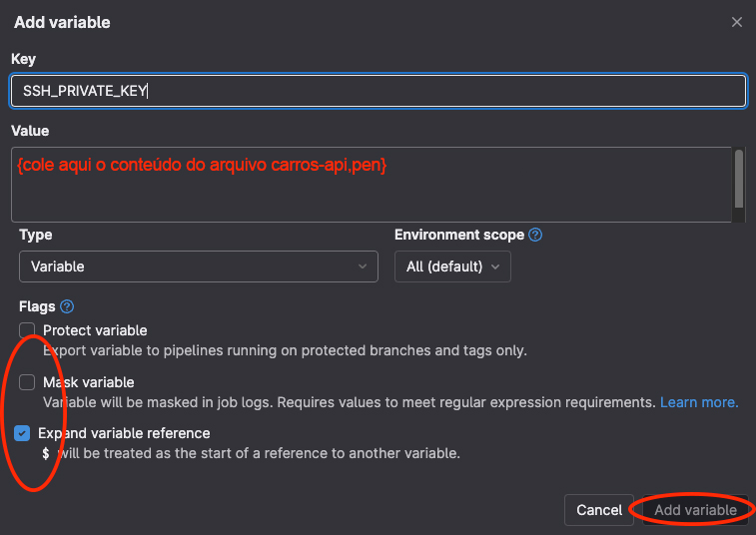The width and height of the screenshot is (756, 535).
Task: Focus the Key field containing SSH_PRIVATE_KEY
Action: [x=378, y=91]
